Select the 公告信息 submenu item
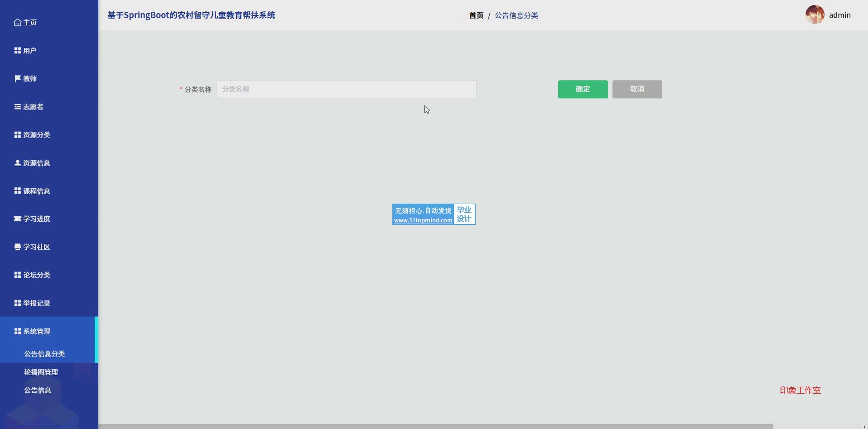868x429 pixels. click(38, 390)
